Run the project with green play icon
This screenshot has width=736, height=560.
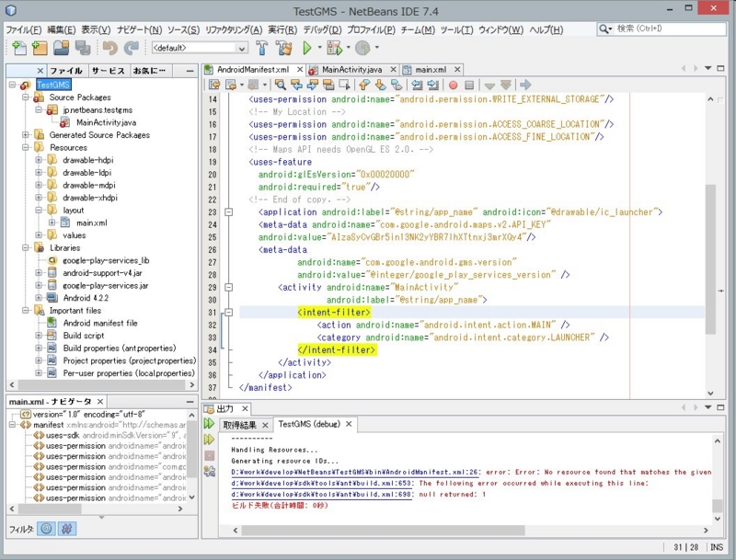(307, 48)
